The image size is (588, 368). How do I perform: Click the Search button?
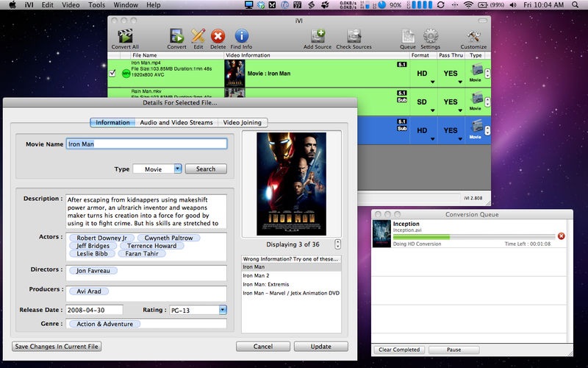pos(206,169)
